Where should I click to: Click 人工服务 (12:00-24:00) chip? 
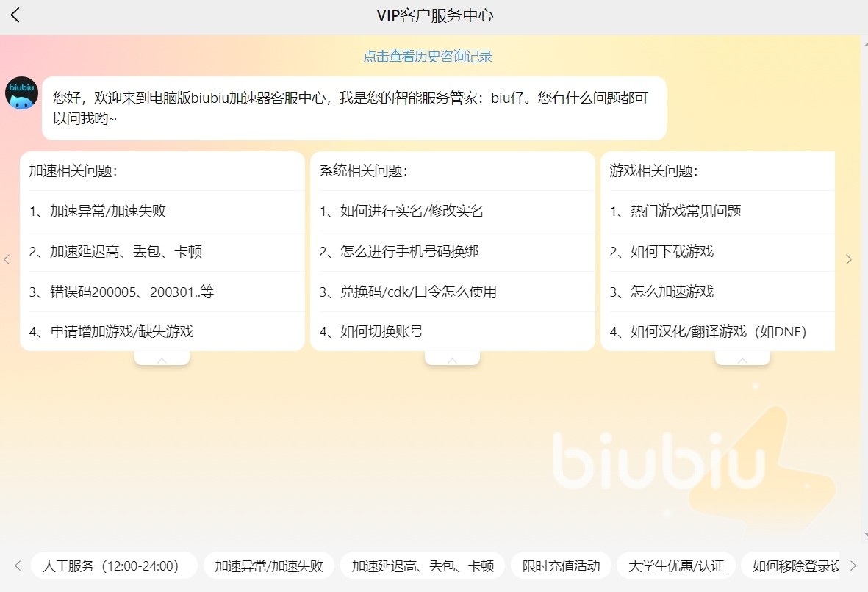click(x=114, y=566)
